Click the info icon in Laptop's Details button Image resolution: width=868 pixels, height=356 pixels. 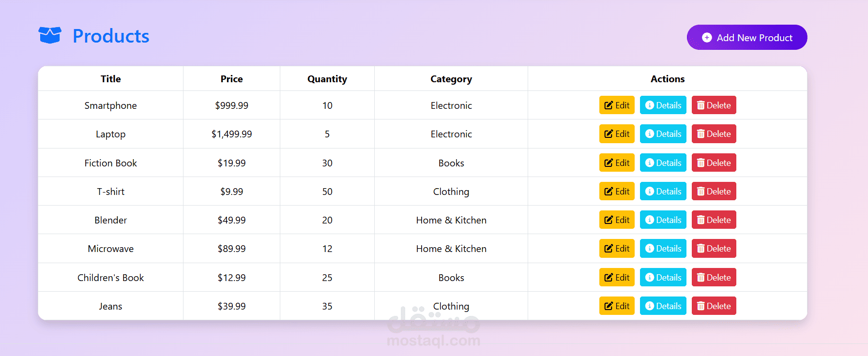click(x=650, y=134)
